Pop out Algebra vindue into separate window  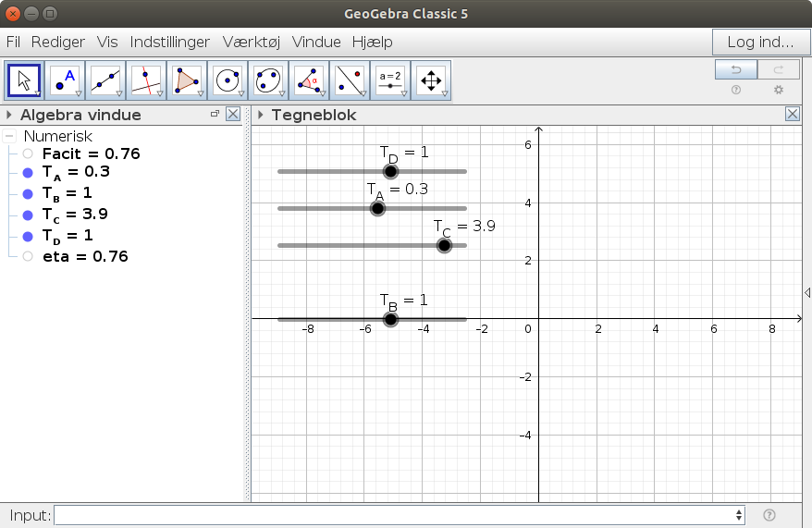[215, 114]
